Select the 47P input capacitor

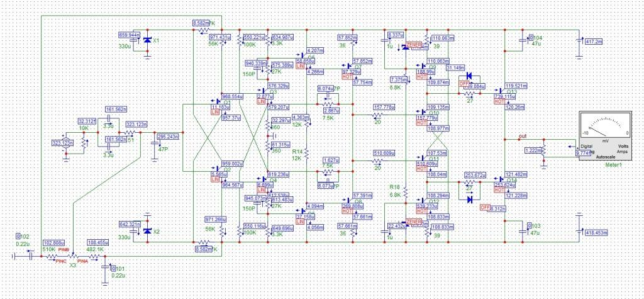[155, 144]
